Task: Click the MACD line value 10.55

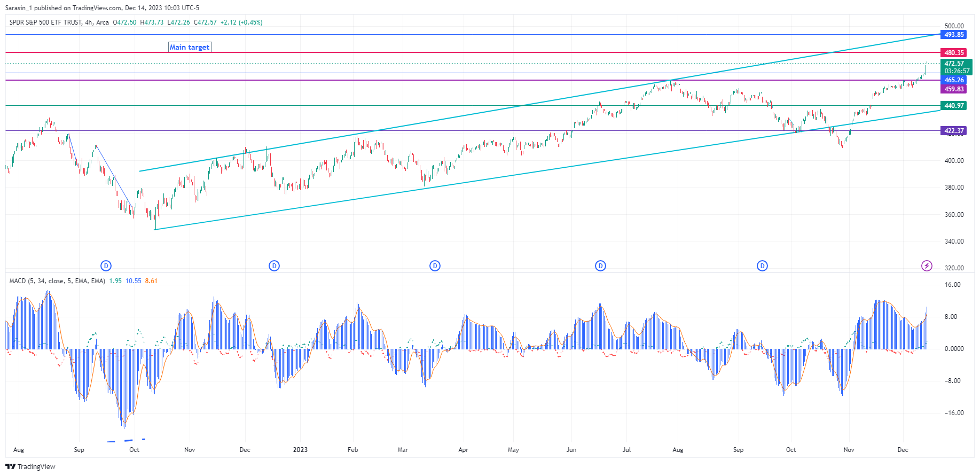Action: tap(134, 281)
